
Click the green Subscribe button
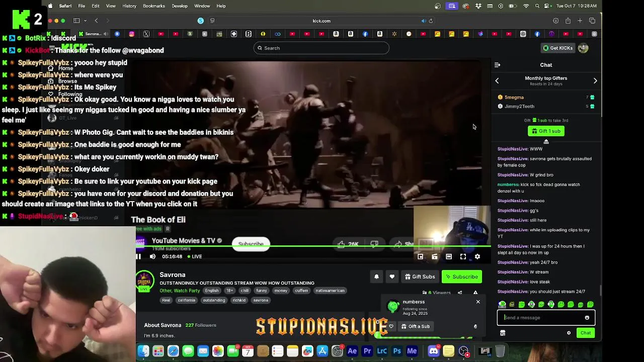[x=461, y=277]
